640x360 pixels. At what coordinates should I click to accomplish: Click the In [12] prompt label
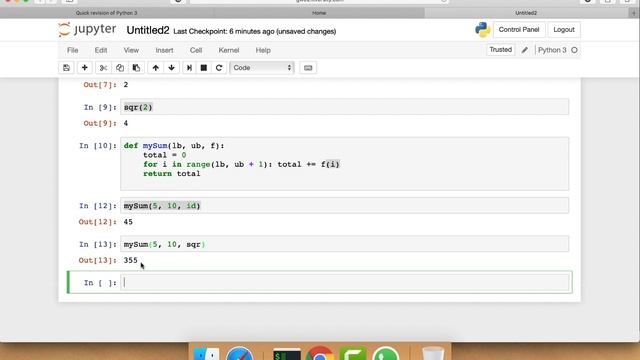click(x=98, y=206)
